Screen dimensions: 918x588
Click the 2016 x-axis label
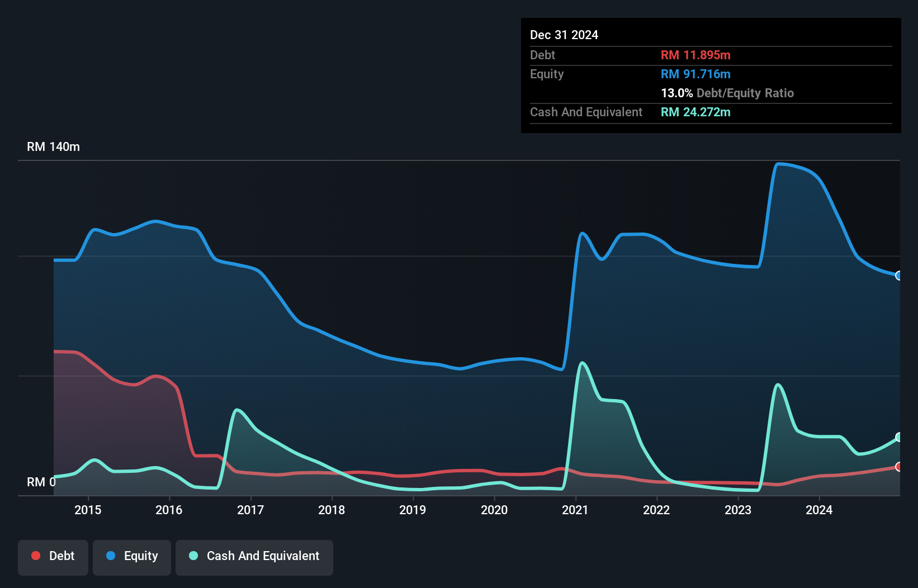[x=169, y=510]
